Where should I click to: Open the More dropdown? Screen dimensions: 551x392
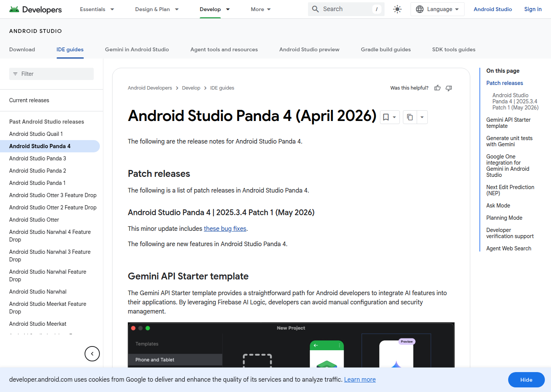coord(261,9)
